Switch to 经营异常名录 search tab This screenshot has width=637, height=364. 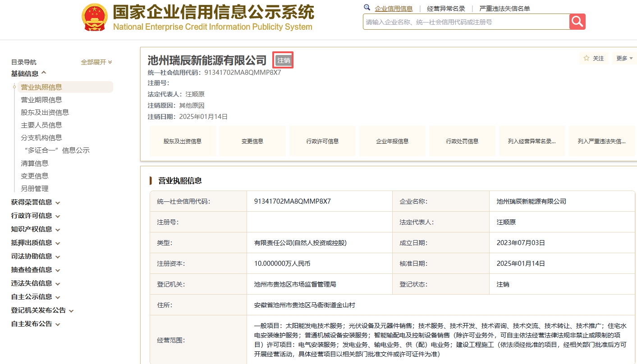(446, 9)
